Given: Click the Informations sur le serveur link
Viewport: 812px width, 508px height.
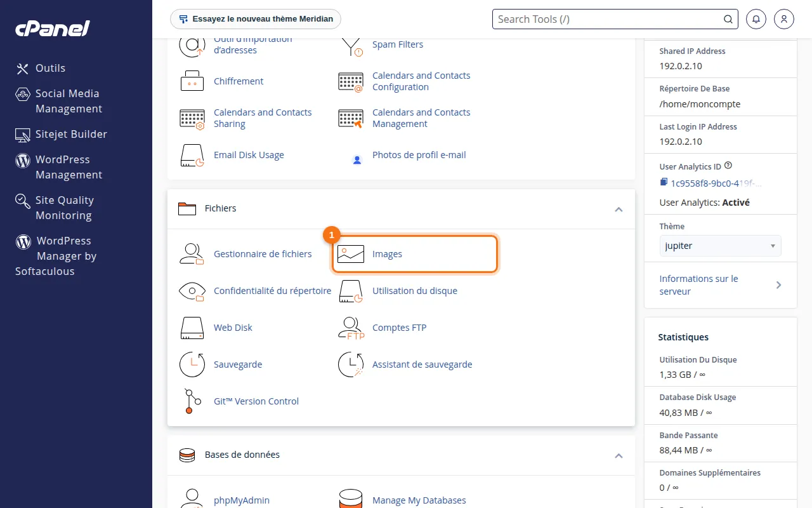Looking at the screenshot, I should pyautogui.click(x=698, y=285).
